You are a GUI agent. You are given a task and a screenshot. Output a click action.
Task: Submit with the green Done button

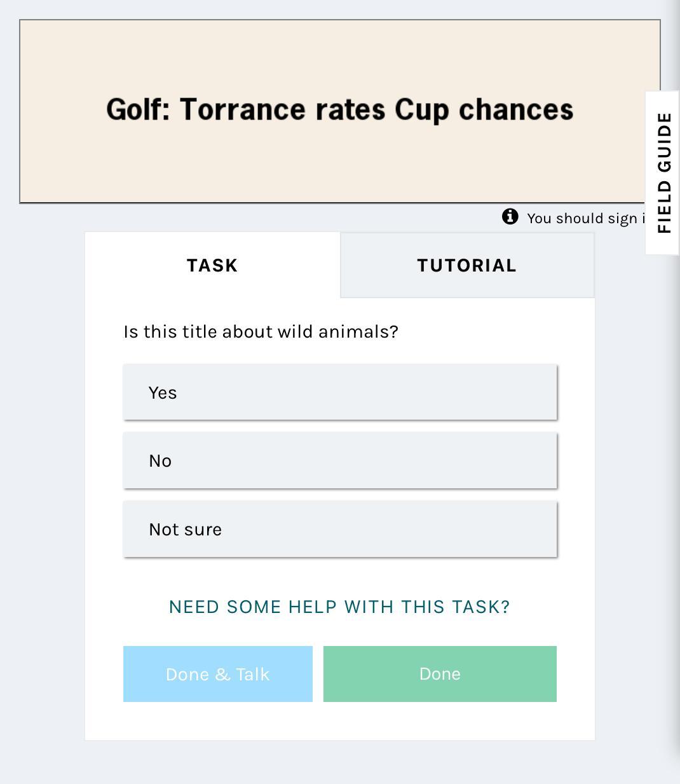(x=440, y=674)
